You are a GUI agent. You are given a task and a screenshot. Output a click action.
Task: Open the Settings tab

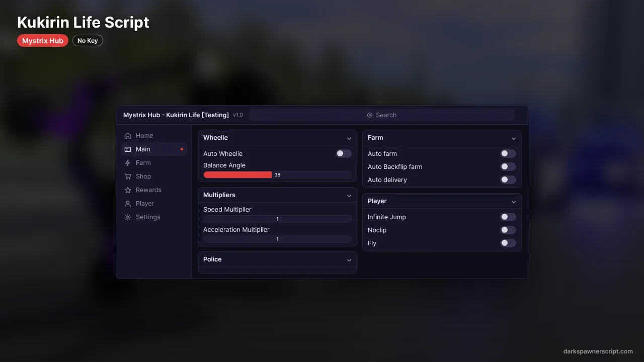(x=154, y=217)
